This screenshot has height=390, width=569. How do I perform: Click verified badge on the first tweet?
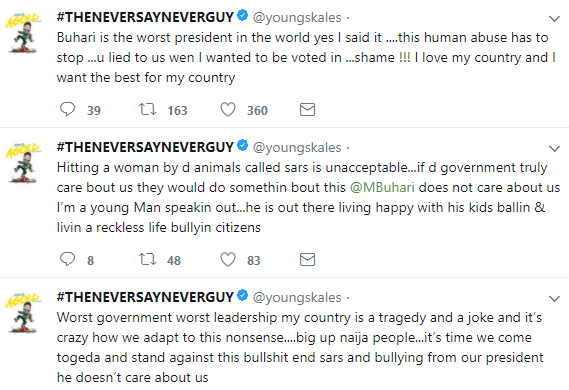pos(242,16)
